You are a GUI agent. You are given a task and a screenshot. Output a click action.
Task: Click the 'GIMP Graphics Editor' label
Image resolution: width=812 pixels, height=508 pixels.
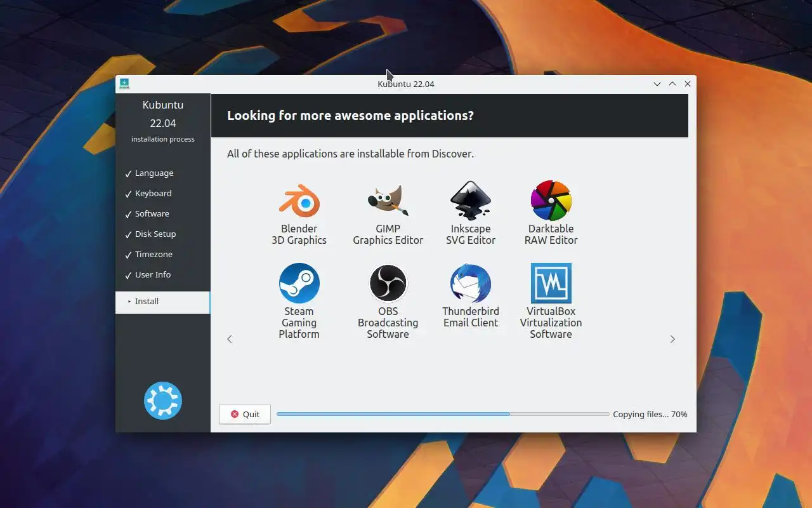[x=388, y=234]
